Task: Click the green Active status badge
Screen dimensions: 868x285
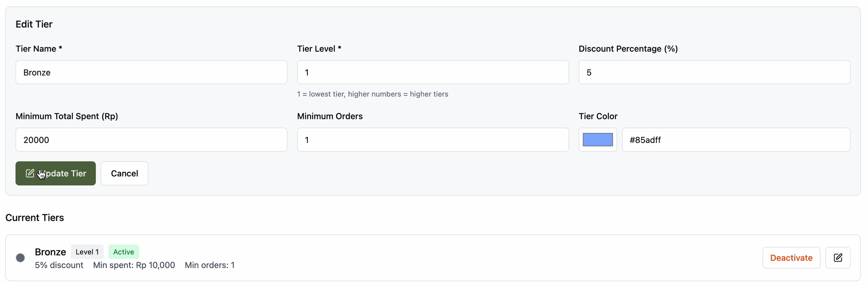Action: pyautogui.click(x=123, y=252)
